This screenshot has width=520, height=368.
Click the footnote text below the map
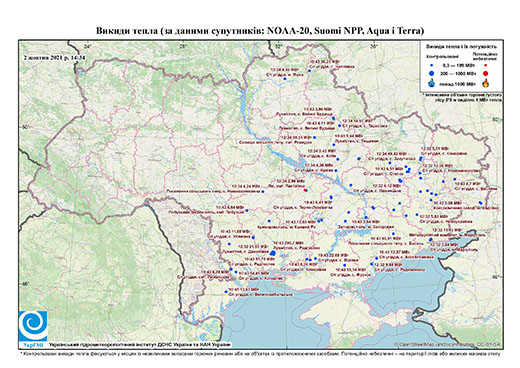tap(260, 353)
